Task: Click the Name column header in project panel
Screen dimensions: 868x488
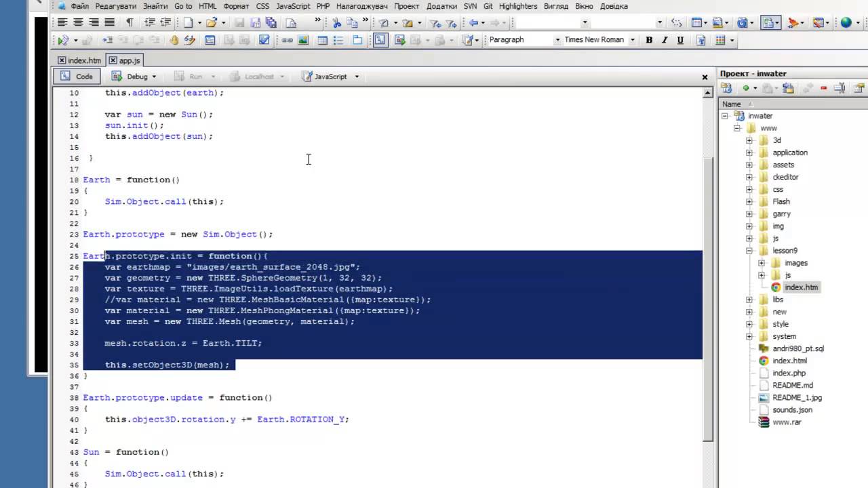Action: 732,104
